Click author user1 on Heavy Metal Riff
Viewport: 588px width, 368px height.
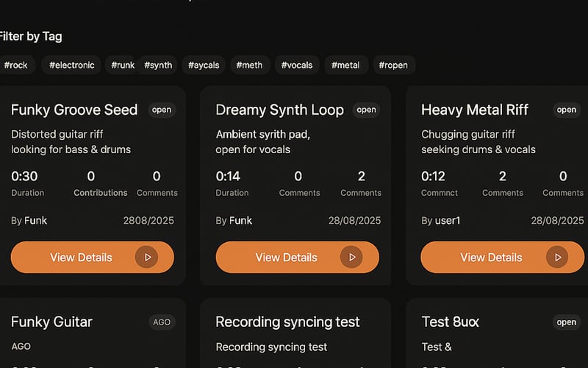tap(448, 220)
